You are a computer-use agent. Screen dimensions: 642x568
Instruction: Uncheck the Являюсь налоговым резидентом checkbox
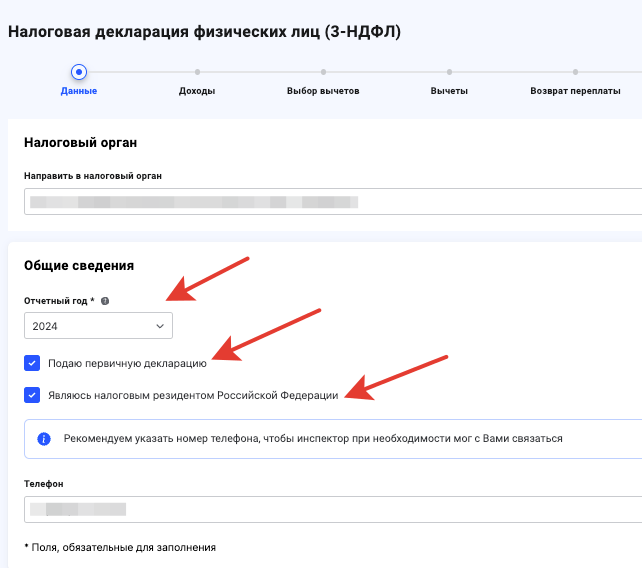tap(32, 396)
